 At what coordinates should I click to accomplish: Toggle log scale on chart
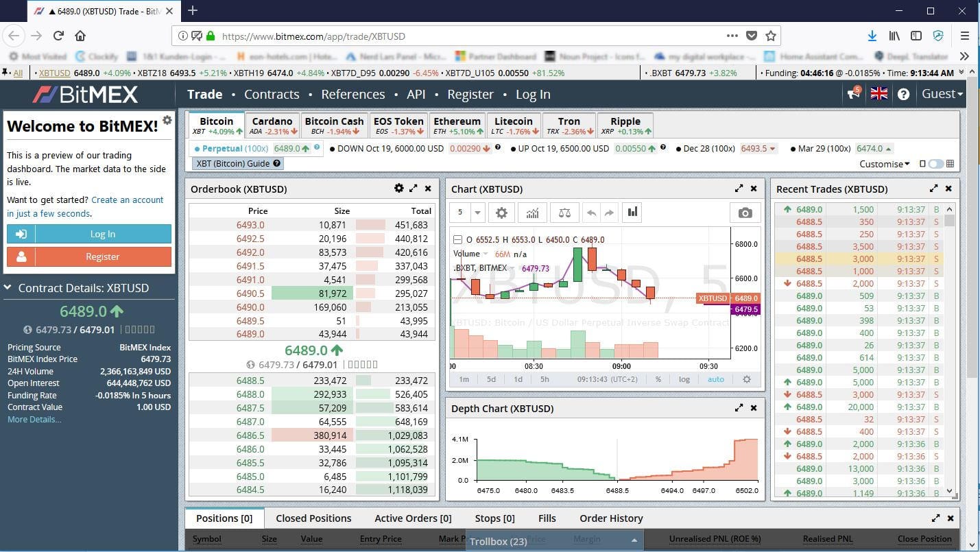point(684,379)
